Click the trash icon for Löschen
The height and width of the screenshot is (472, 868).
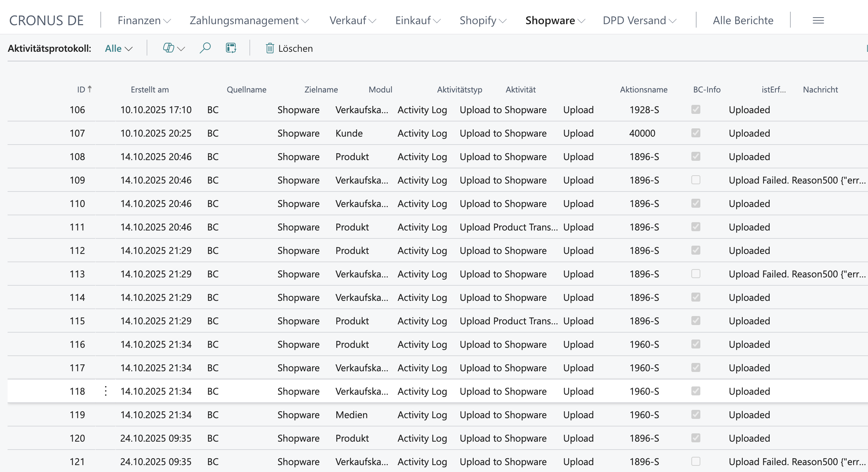pos(270,48)
